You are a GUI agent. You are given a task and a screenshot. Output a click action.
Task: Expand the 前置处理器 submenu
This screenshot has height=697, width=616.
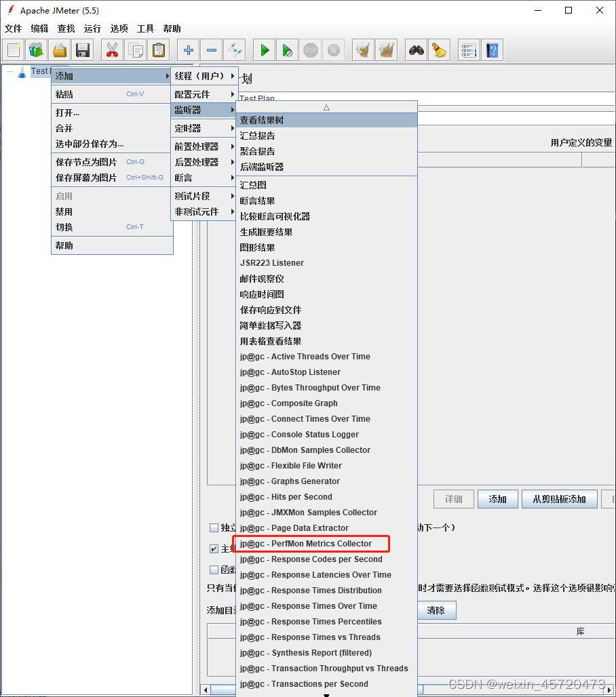(204, 146)
